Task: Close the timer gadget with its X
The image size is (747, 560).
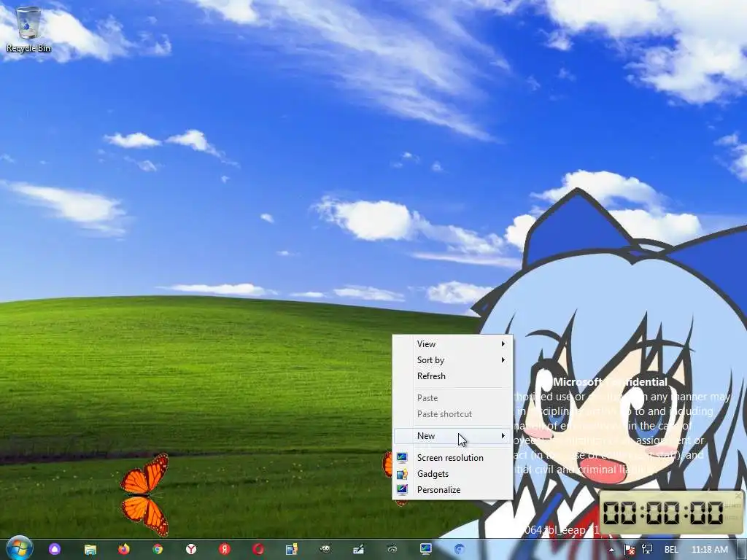Action: pyautogui.click(x=738, y=496)
